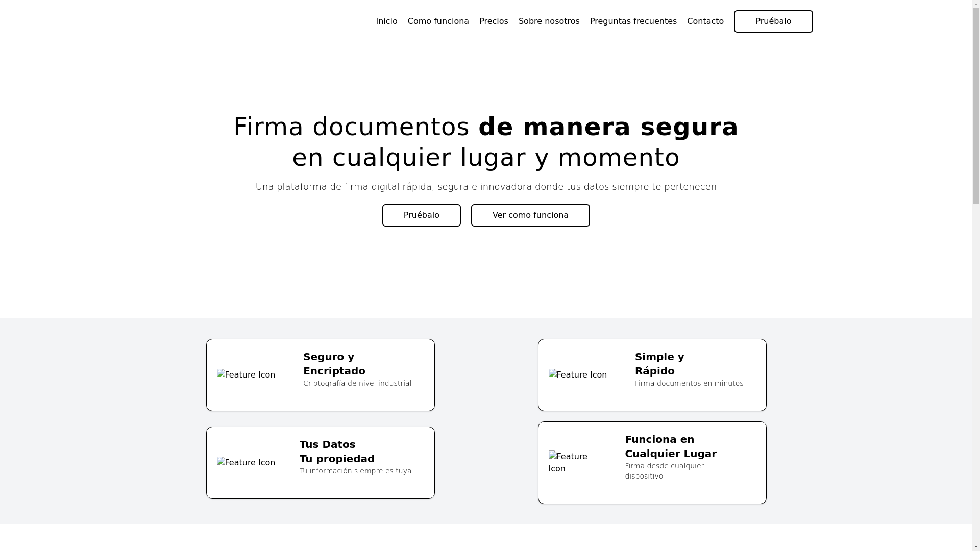Click text Criptografía de nivel industrial
Viewport: 980px width, 551px height.
click(x=357, y=383)
